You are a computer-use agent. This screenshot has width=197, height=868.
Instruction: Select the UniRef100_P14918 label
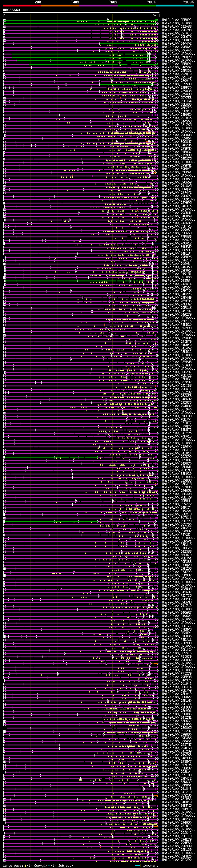177,809
